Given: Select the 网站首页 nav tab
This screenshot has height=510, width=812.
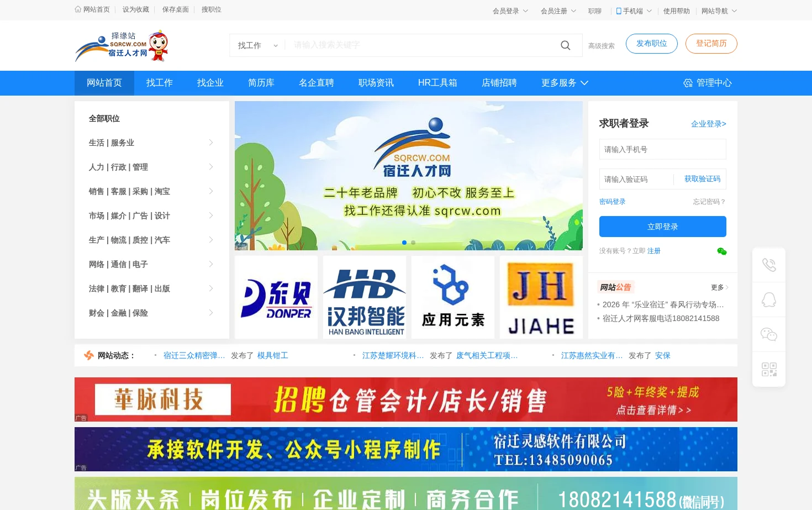Looking at the screenshot, I should coord(104,83).
